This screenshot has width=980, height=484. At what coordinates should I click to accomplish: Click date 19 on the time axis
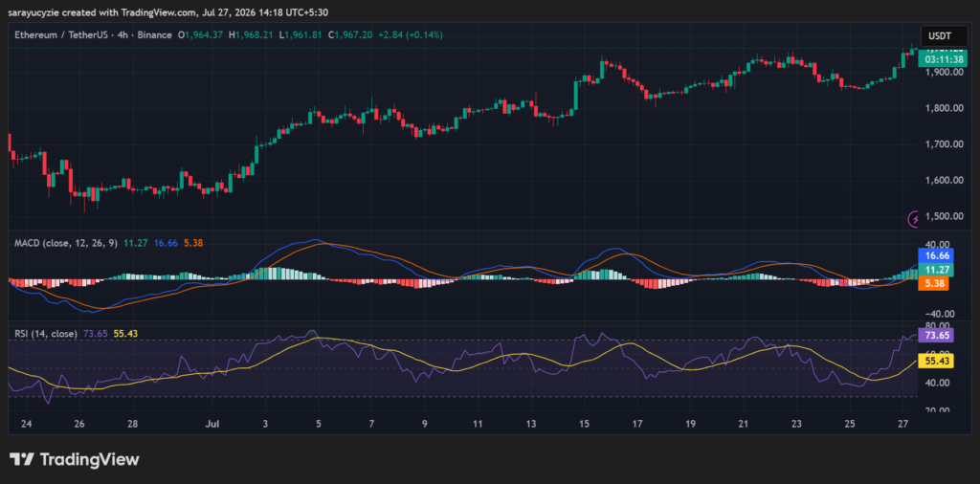click(690, 424)
